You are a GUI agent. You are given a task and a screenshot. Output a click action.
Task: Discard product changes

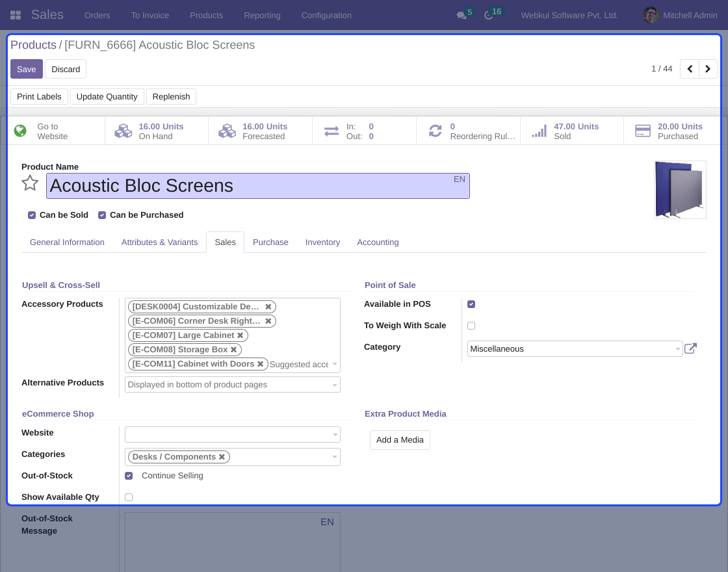(x=66, y=69)
